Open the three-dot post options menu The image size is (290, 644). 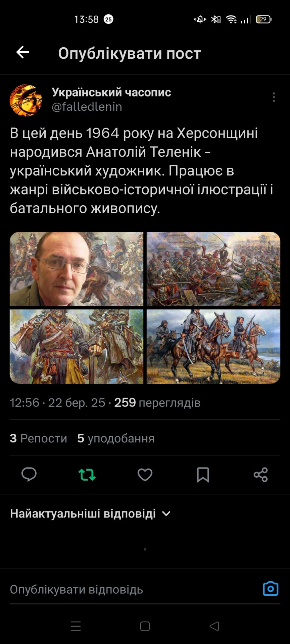(274, 97)
